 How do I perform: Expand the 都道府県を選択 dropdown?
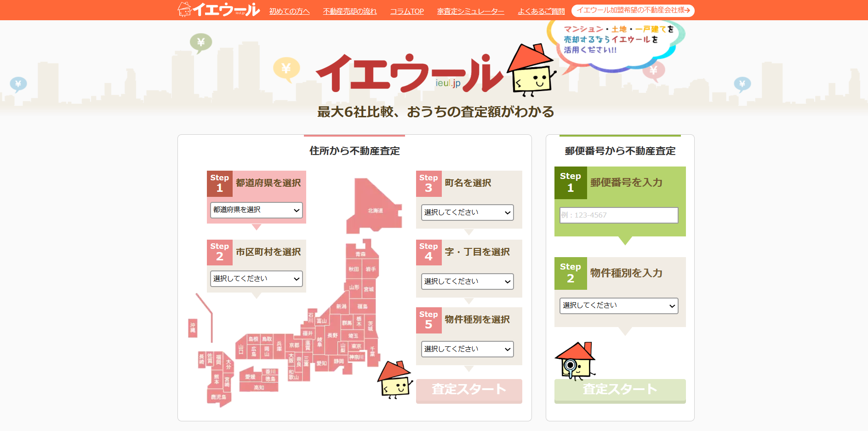point(257,210)
